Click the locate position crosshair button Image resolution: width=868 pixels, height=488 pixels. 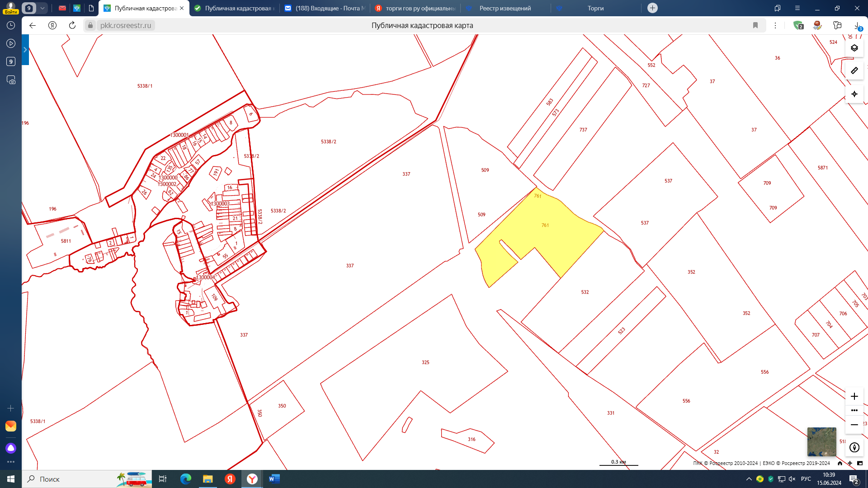(854, 94)
